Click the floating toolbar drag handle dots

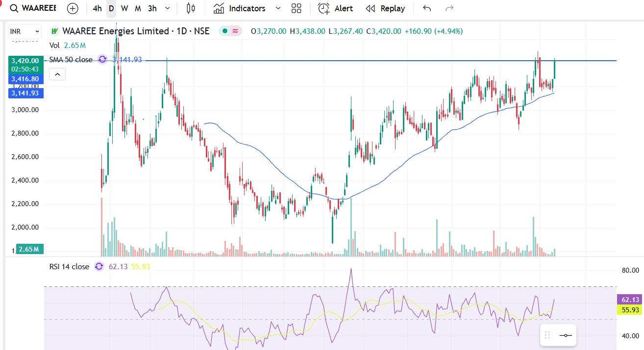click(x=547, y=335)
